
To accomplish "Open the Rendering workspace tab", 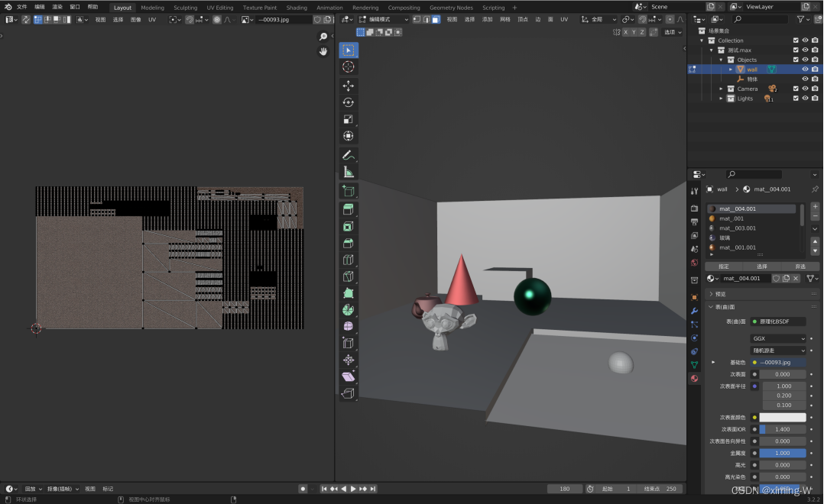I will pos(365,7).
